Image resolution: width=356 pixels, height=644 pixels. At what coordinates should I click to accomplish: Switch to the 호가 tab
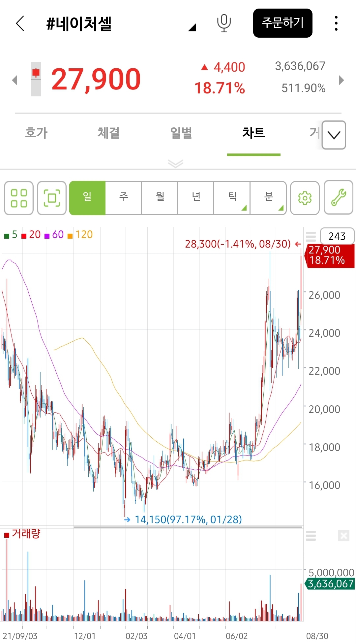(36, 133)
